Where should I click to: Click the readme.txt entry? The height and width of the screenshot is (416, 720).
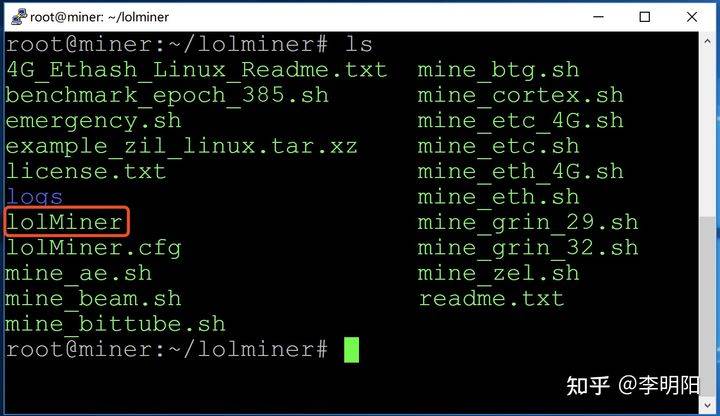coord(491,299)
